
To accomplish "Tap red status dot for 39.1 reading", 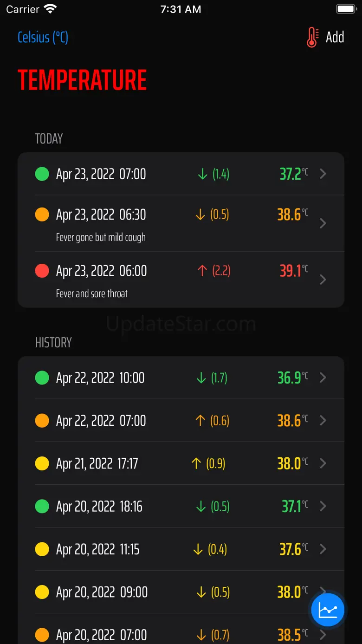I will point(42,271).
